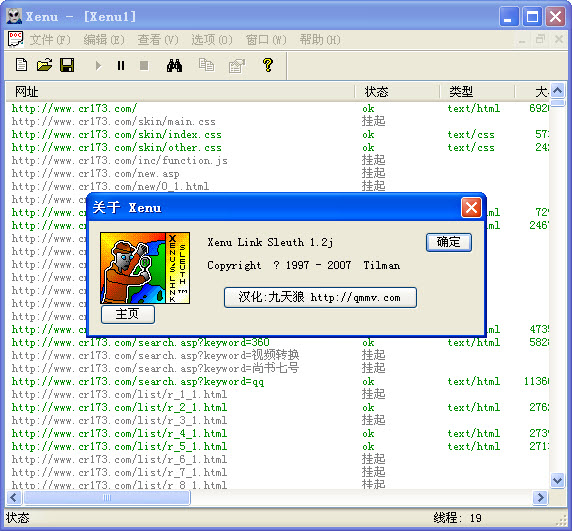
Task: Pause the link check
Action: (121, 66)
